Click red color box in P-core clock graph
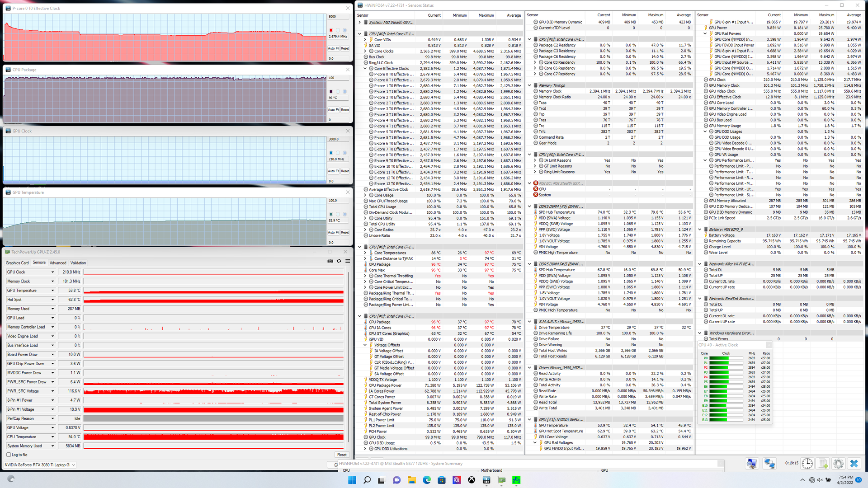Screen dimensions: 868x488 [331, 30]
